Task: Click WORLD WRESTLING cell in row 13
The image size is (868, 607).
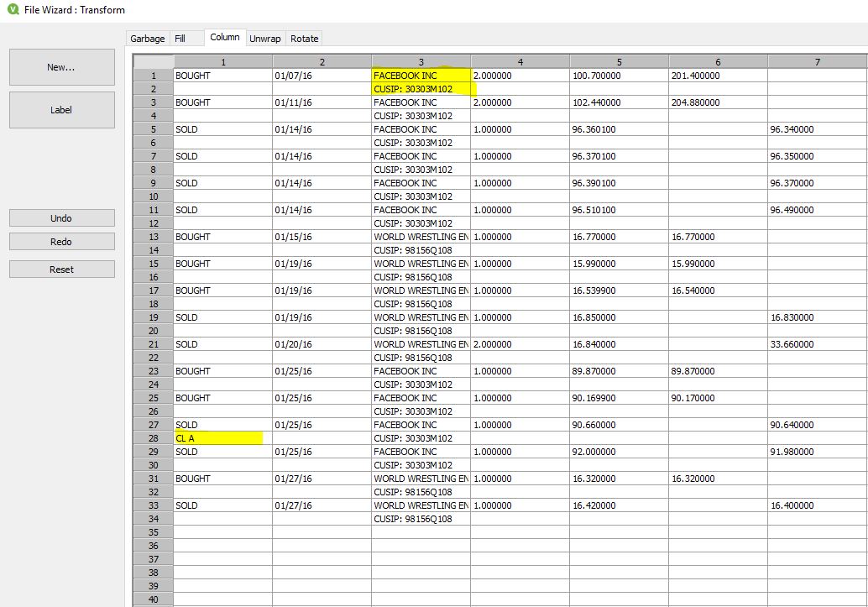Action: (x=421, y=237)
